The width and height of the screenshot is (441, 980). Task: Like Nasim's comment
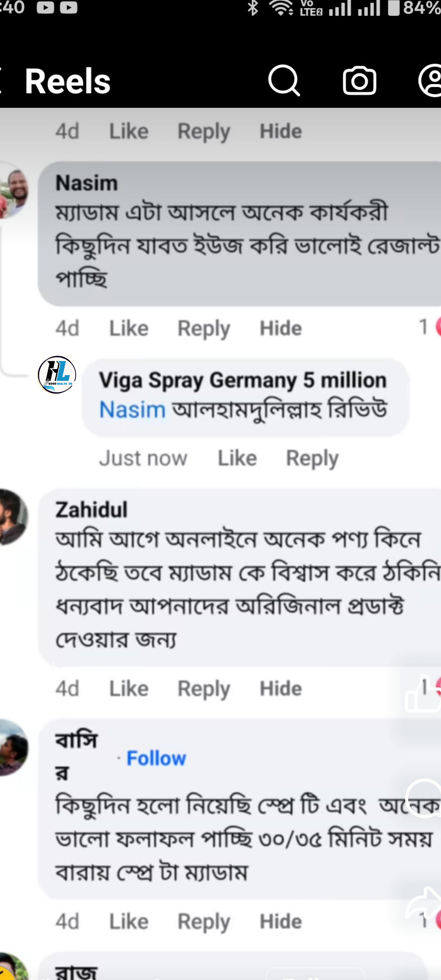click(129, 328)
